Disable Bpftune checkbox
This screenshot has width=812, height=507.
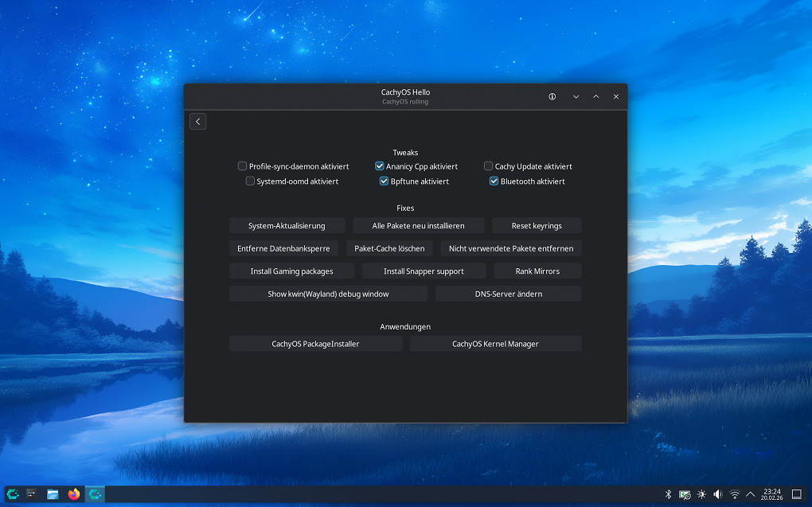[x=384, y=181]
